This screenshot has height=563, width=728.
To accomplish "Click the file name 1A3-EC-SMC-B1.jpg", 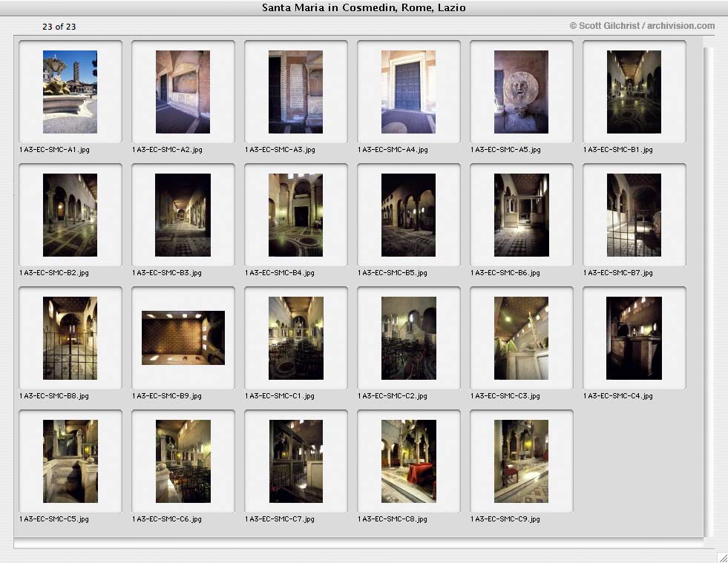I will coord(618,149).
